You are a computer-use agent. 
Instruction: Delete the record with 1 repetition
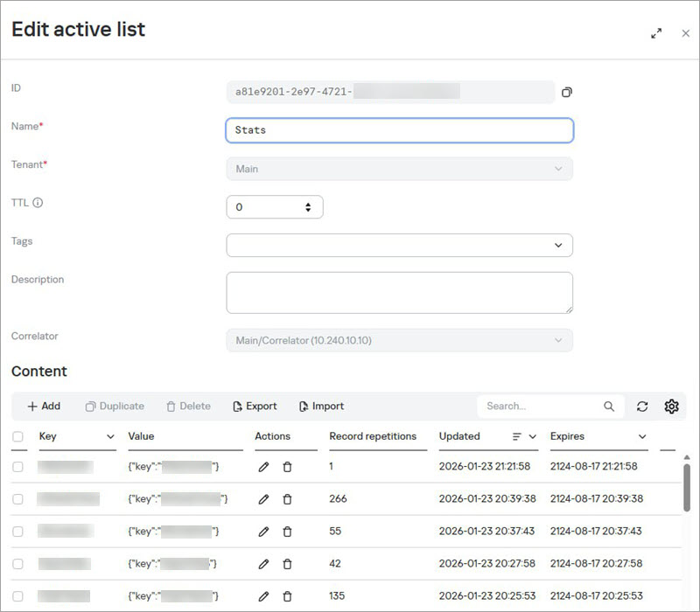coord(287,467)
